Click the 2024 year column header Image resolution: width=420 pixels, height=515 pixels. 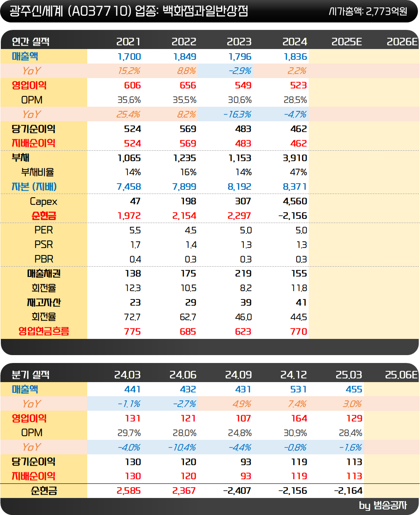tap(295, 42)
